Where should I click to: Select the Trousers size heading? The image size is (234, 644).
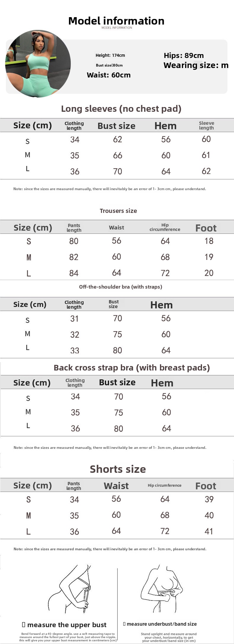(118, 211)
